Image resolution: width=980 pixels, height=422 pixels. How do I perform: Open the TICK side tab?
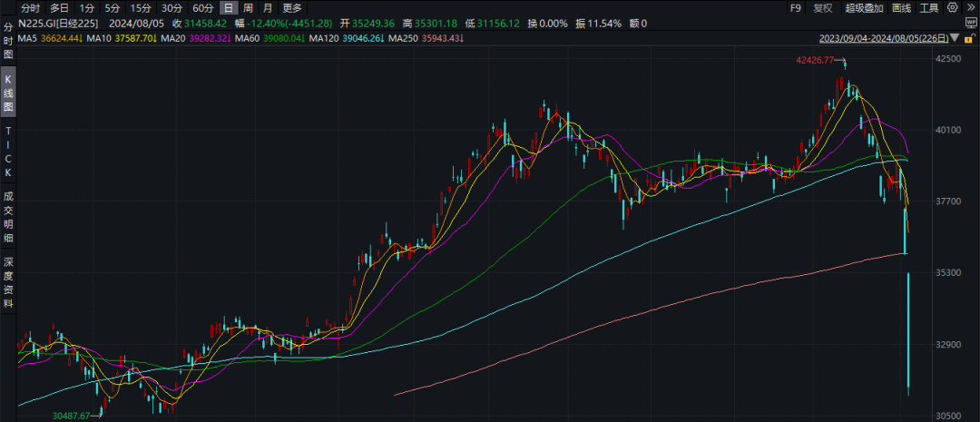point(8,152)
